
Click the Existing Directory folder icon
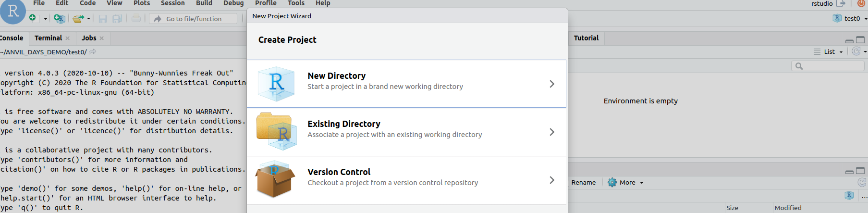click(x=276, y=131)
